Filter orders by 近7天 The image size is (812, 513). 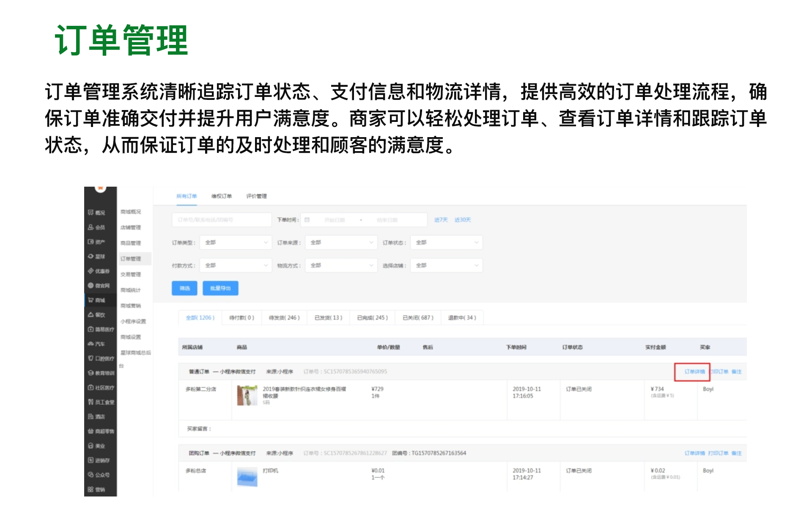[x=441, y=220]
